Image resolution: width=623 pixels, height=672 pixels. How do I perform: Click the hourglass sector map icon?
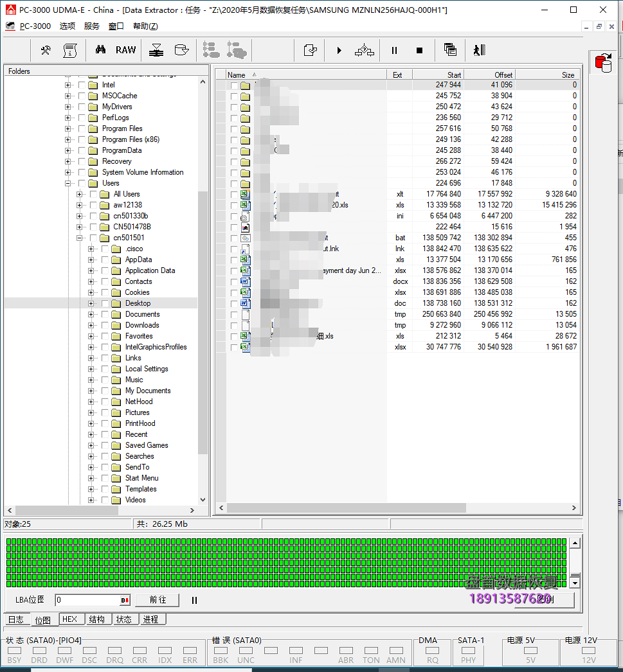click(x=156, y=50)
